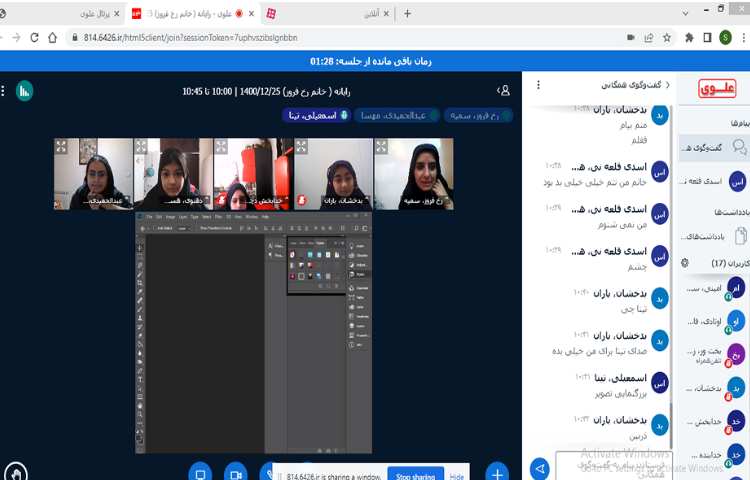750x480 pixels.
Task: Open the browser side panel icon
Action: (x=707, y=37)
